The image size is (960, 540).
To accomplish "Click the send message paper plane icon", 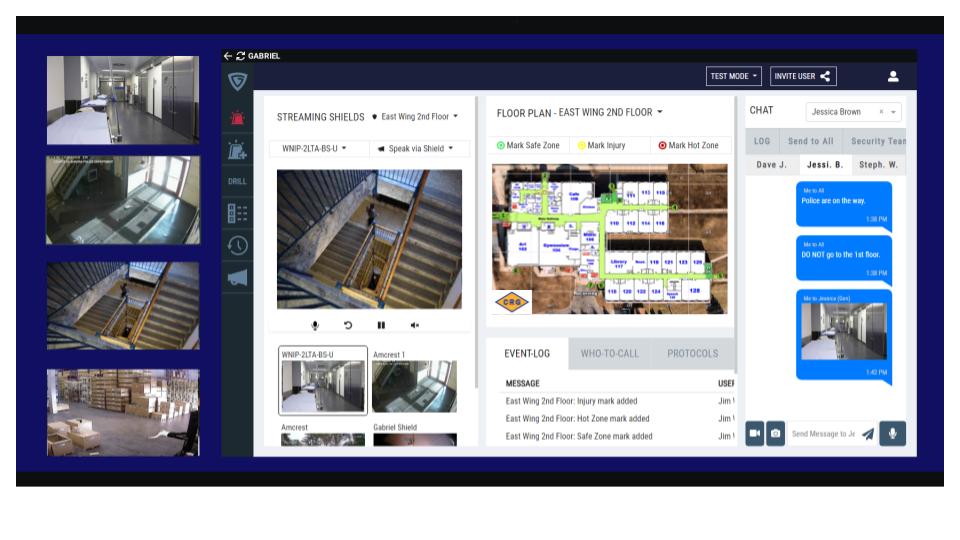I will pyautogui.click(x=867, y=434).
